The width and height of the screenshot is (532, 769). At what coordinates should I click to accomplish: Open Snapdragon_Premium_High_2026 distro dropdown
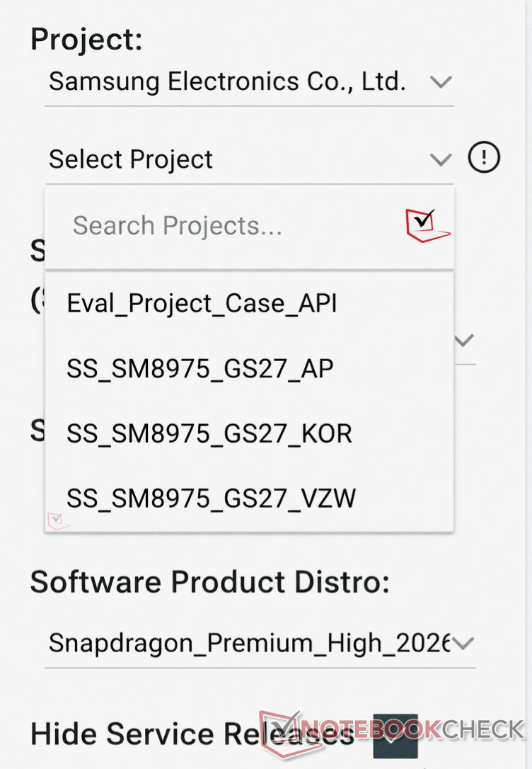point(260,644)
